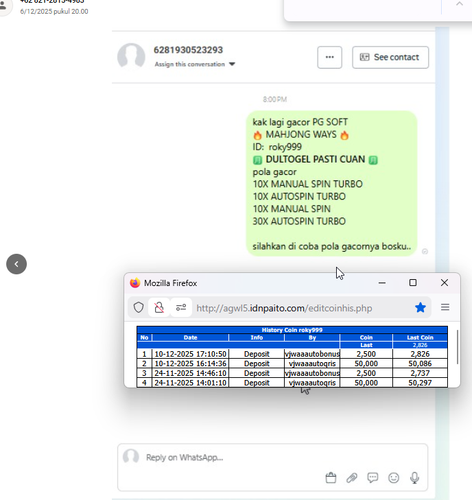Click Last Coin value 2,737
Viewport: 472px width, 500px height.
click(x=420, y=373)
